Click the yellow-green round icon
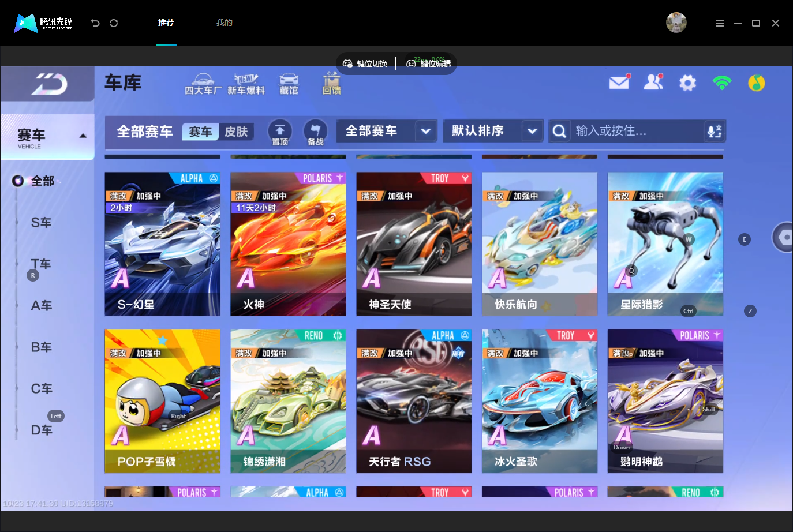Screen dimensions: 793x532 [x=757, y=83]
